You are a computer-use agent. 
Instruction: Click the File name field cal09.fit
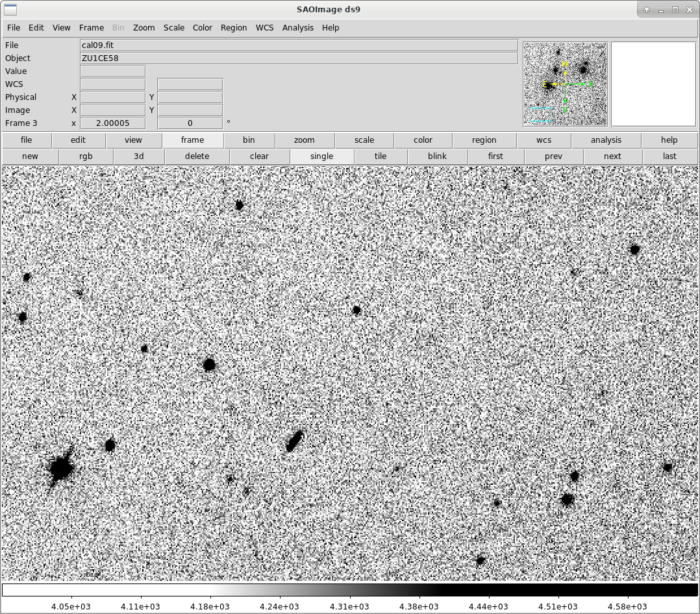click(299, 45)
